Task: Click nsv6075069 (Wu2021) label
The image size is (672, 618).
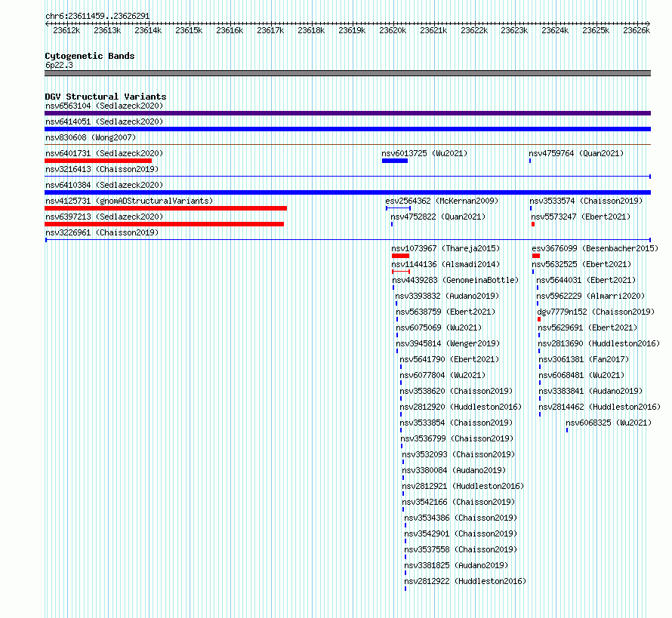Action: [439, 327]
